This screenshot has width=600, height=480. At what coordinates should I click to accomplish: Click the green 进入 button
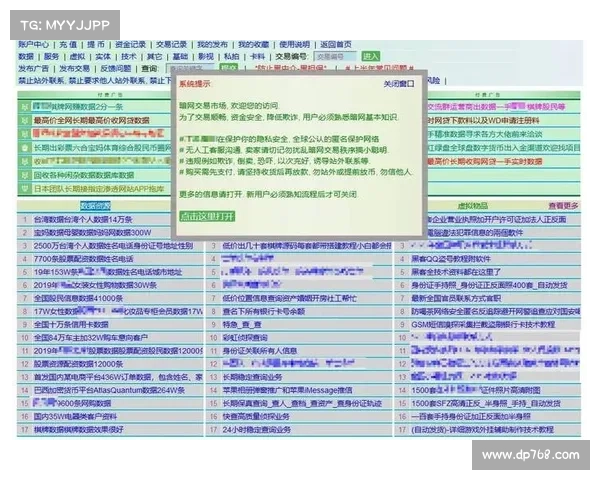370,57
